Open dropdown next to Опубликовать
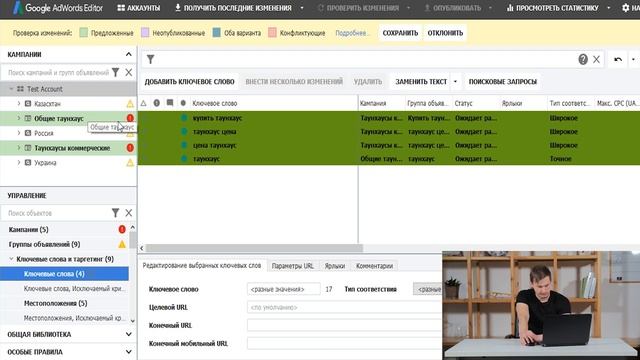 pyautogui.click(x=490, y=8)
